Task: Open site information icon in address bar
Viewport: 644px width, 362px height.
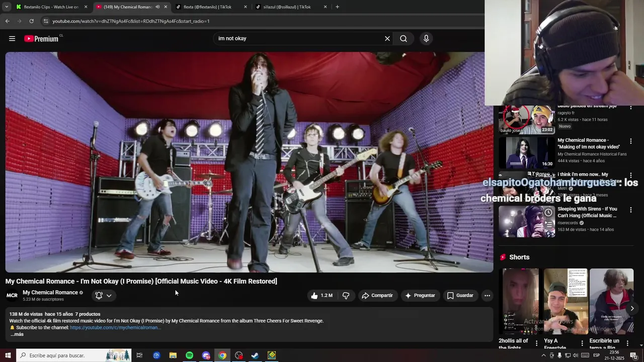Action: click(x=46, y=21)
